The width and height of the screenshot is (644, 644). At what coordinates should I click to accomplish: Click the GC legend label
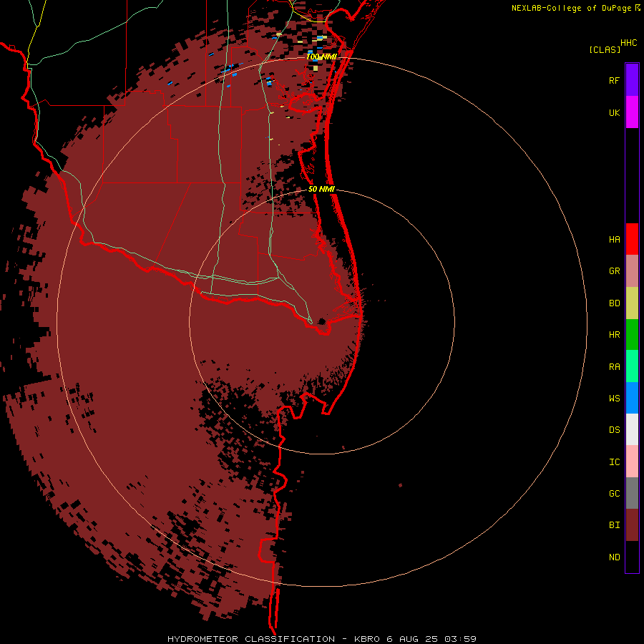point(614,494)
